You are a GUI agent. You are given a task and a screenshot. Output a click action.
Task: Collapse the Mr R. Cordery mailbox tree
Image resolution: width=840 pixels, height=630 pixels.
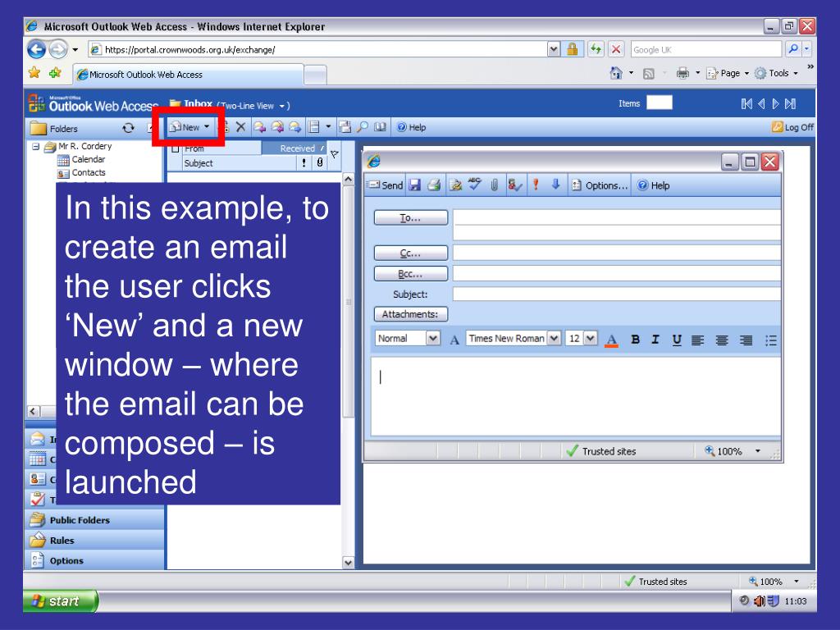[x=35, y=146]
